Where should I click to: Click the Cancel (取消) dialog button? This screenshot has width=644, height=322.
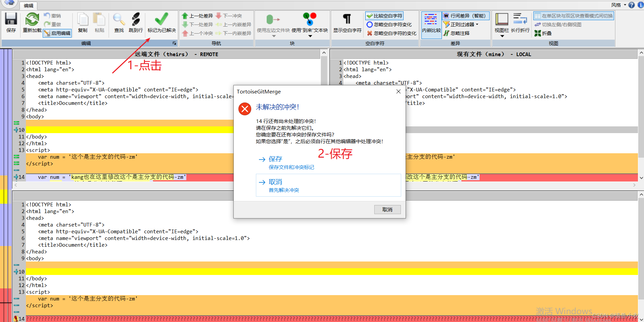(387, 209)
